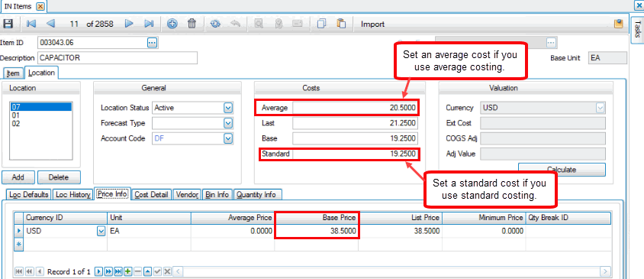Go to next price grid record
The image size is (644, 279).
coord(98,271)
